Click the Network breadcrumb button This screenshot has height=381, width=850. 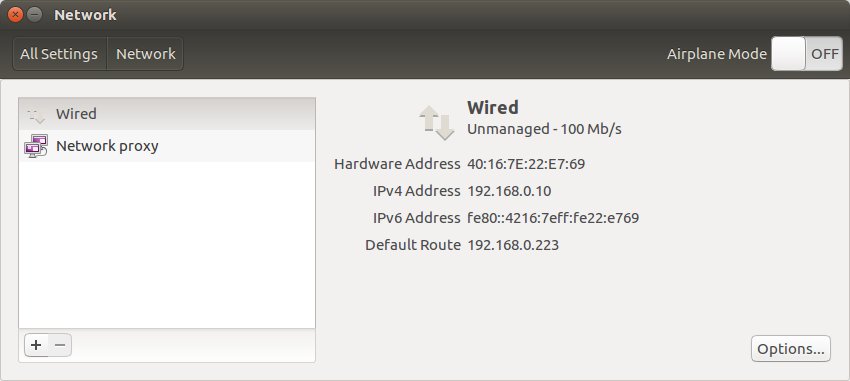click(x=145, y=54)
